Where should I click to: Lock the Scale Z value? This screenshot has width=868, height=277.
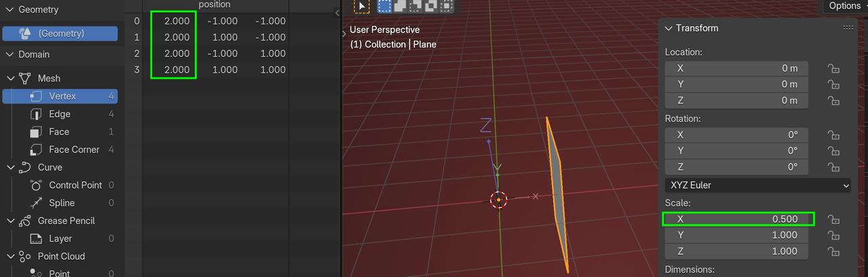click(x=833, y=251)
